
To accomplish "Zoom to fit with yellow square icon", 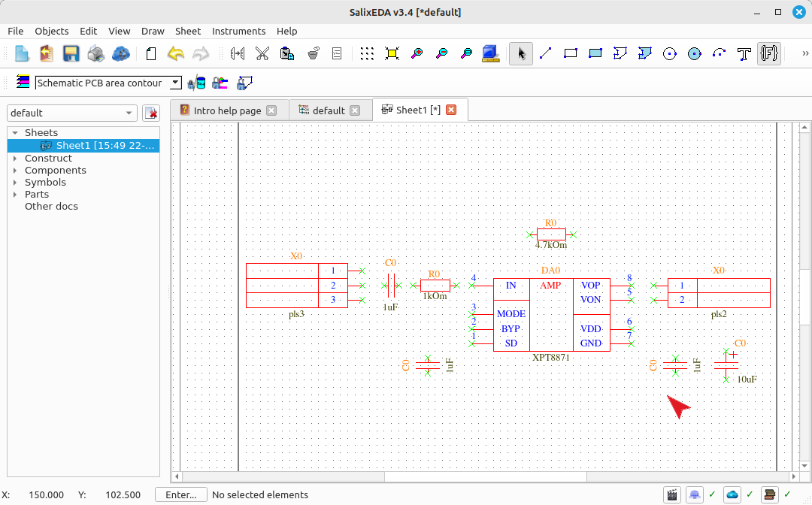I will [392, 53].
